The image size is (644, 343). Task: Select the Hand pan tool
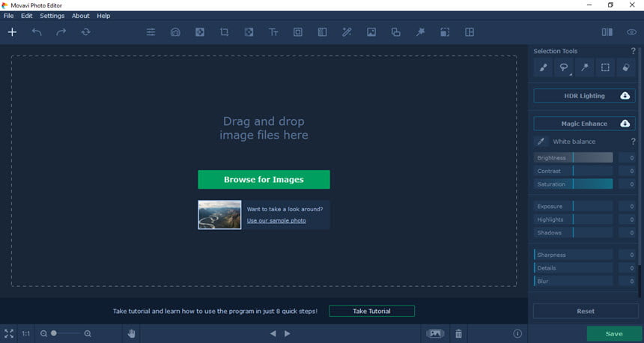point(132,333)
